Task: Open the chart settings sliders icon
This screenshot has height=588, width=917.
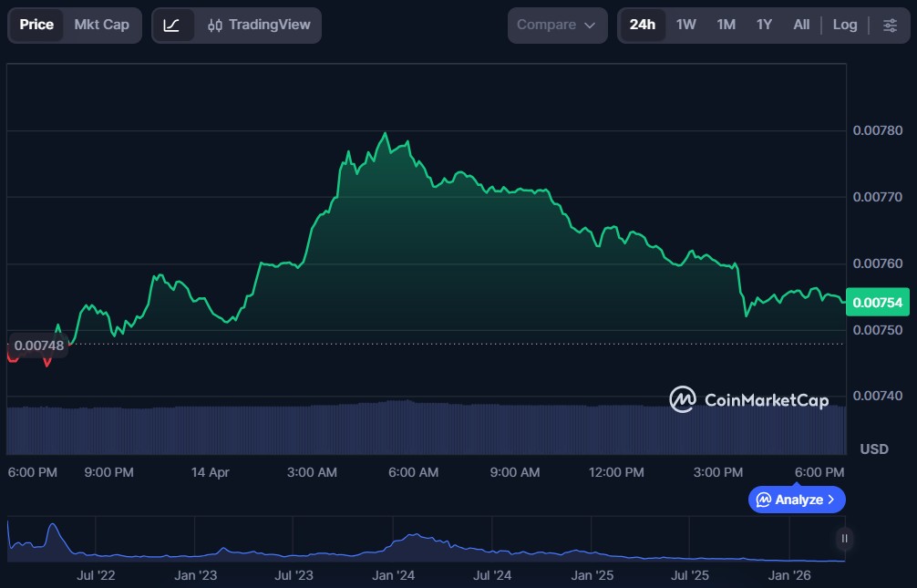Action: pyautogui.click(x=890, y=25)
